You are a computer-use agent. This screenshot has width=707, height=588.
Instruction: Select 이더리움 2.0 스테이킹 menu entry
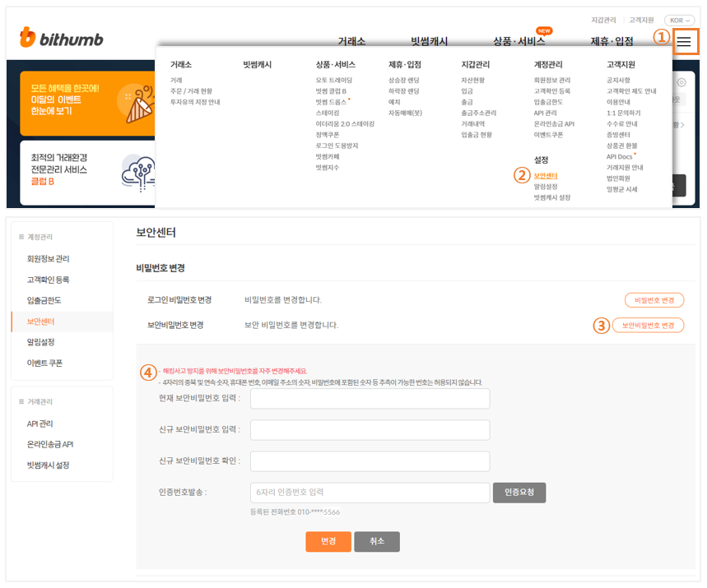coord(345,123)
